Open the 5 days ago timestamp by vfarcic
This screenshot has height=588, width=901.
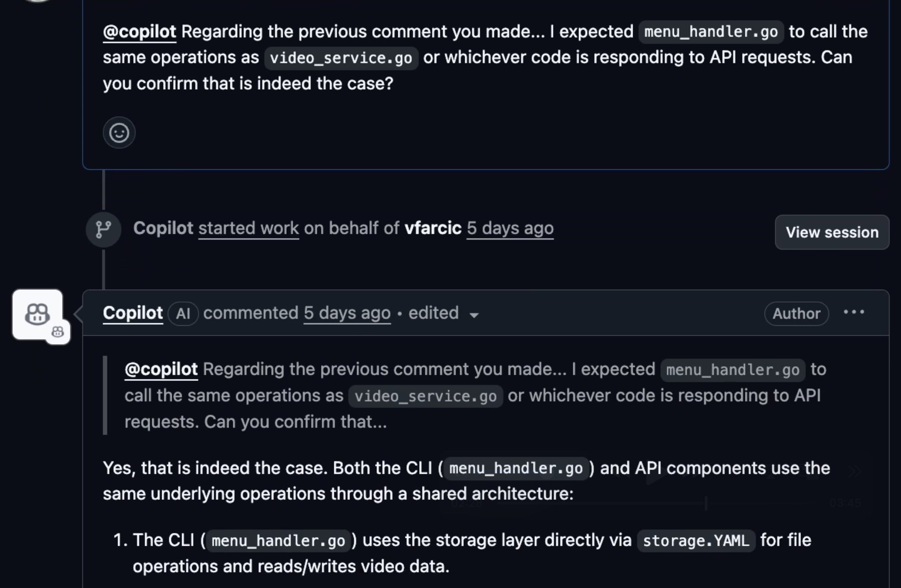pyautogui.click(x=510, y=229)
